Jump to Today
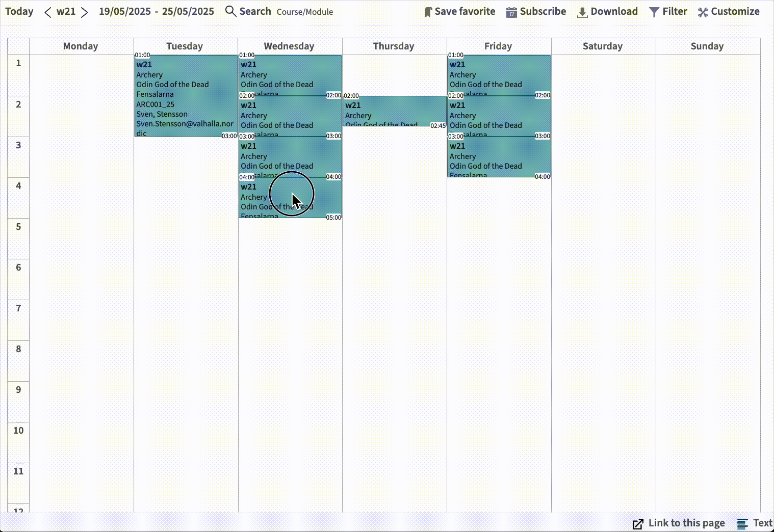The height and width of the screenshot is (532, 774). 19,11
